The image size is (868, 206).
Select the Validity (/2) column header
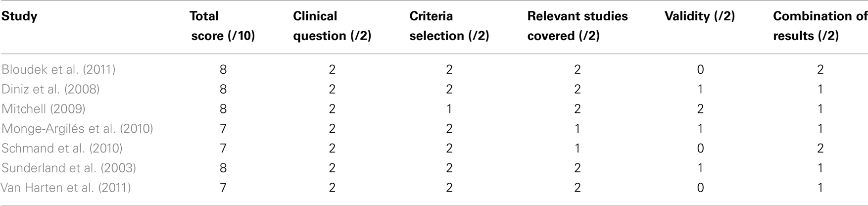(x=700, y=16)
